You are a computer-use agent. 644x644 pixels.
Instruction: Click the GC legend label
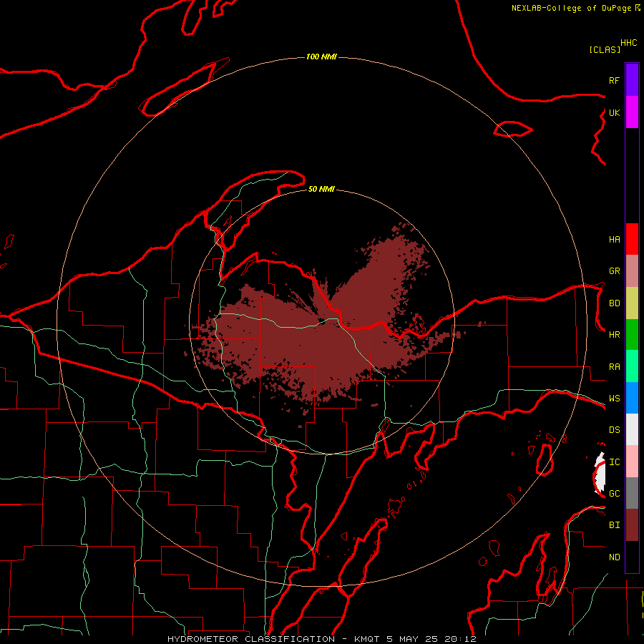pos(614,494)
